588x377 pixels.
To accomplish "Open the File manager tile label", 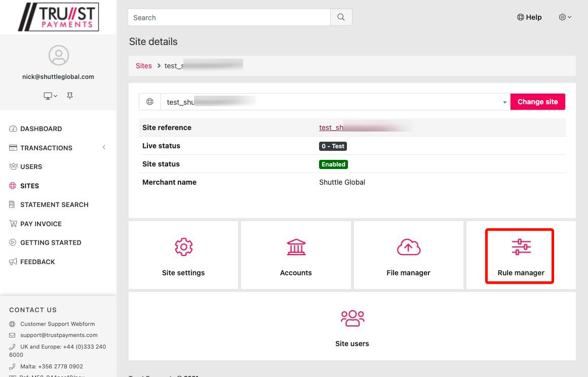I will tap(408, 273).
